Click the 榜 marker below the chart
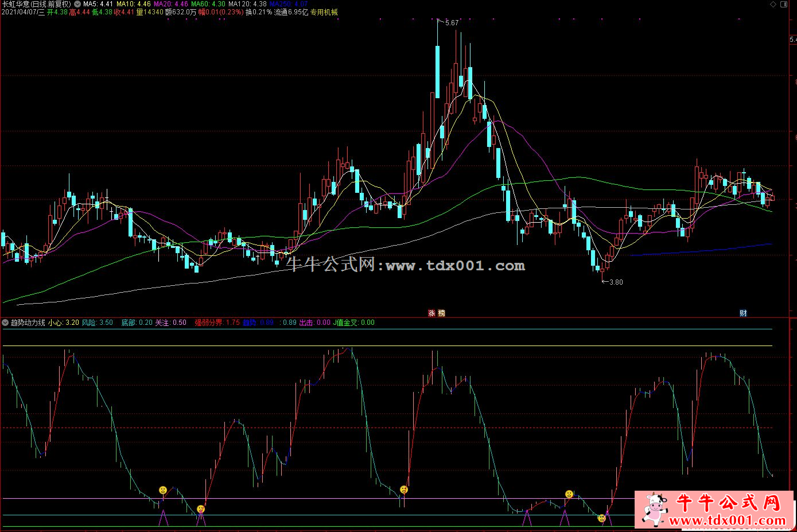The image size is (797, 532). (441, 313)
